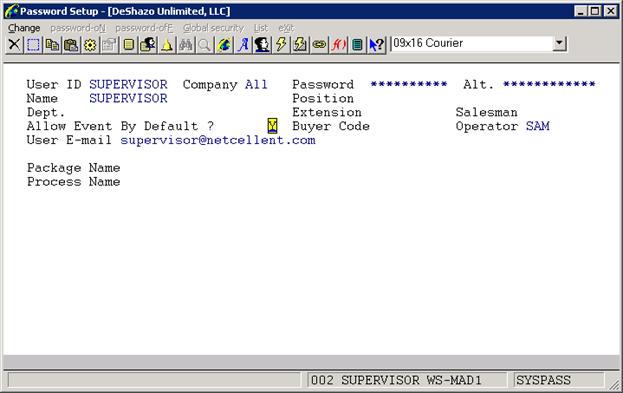
Task: Click the magnifying glass search icon
Action: [x=205, y=45]
